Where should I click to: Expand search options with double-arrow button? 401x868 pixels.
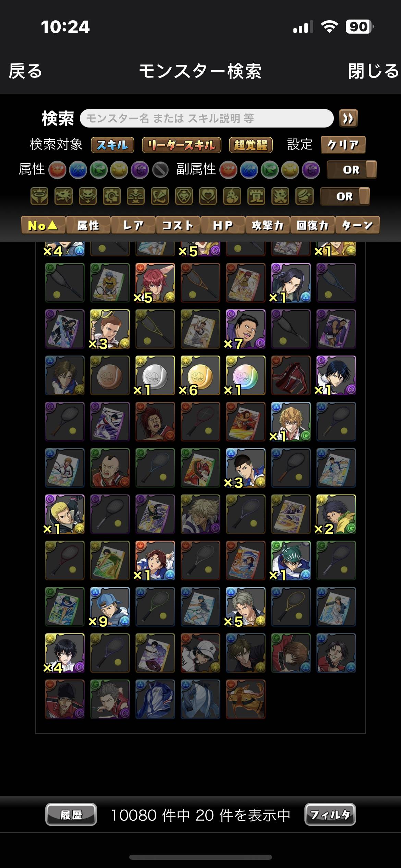tap(348, 119)
